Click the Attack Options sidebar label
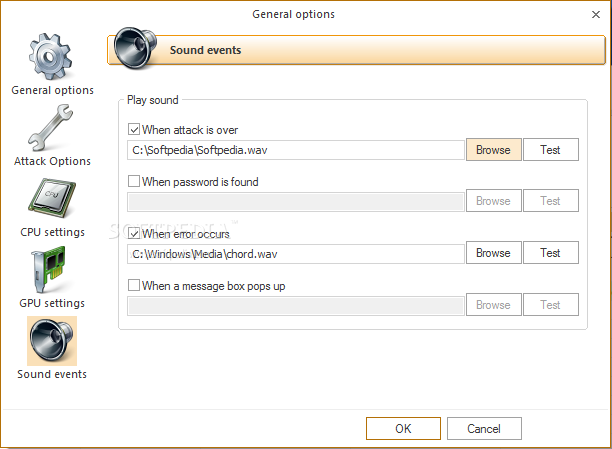This screenshot has height=449, width=612. point(52,161)
